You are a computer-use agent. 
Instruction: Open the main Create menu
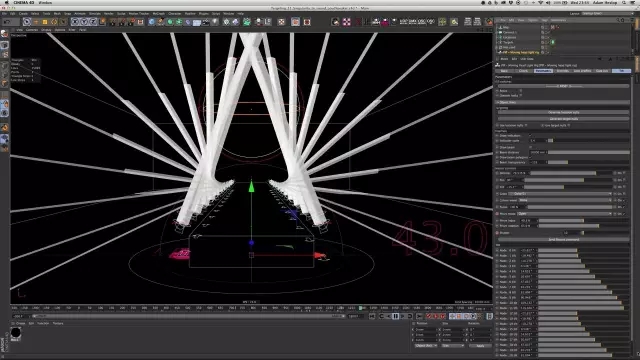(23, 13)
